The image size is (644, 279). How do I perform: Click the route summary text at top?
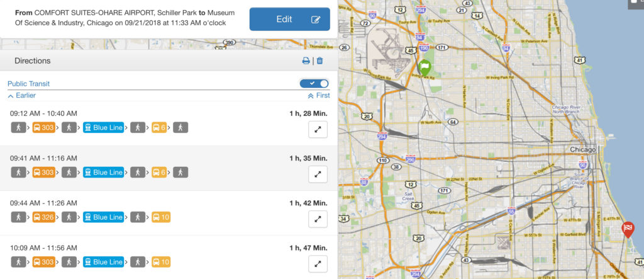pos(125,18)
